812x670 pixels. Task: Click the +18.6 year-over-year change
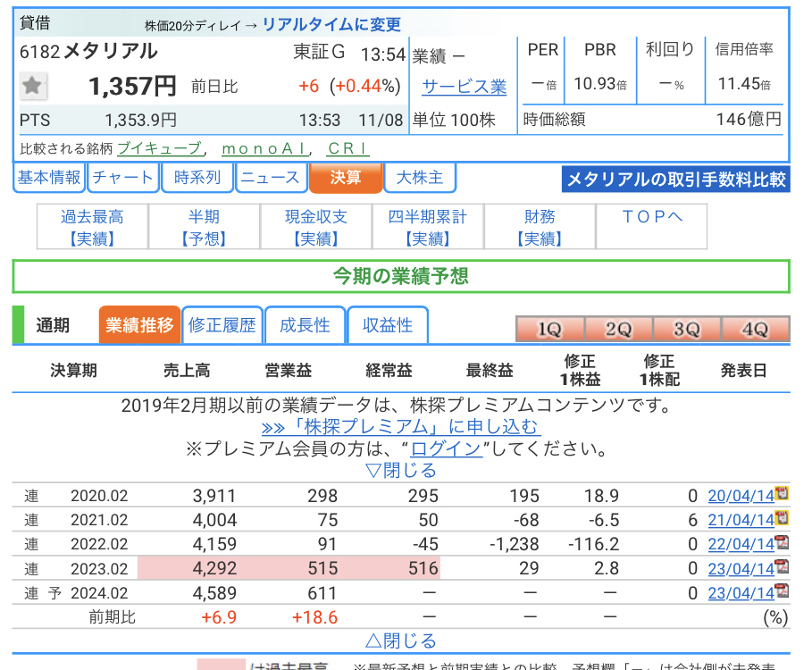(x=314, y=617)
